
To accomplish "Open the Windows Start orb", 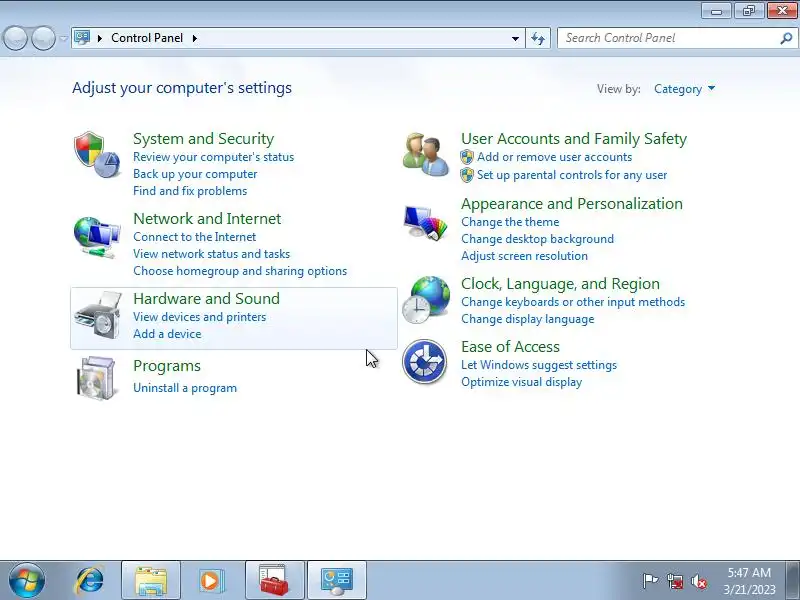I will coord(27,580).
